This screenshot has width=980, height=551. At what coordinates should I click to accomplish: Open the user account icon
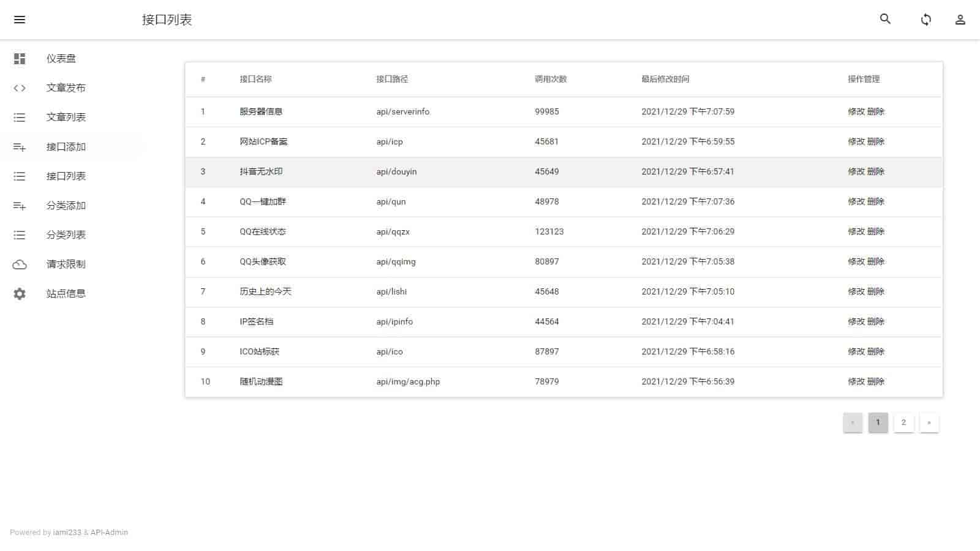click(960, 20)
